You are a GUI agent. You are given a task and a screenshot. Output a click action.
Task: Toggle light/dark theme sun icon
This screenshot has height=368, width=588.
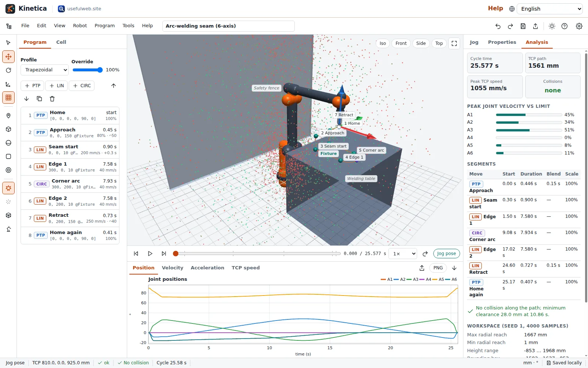(552, 26)
